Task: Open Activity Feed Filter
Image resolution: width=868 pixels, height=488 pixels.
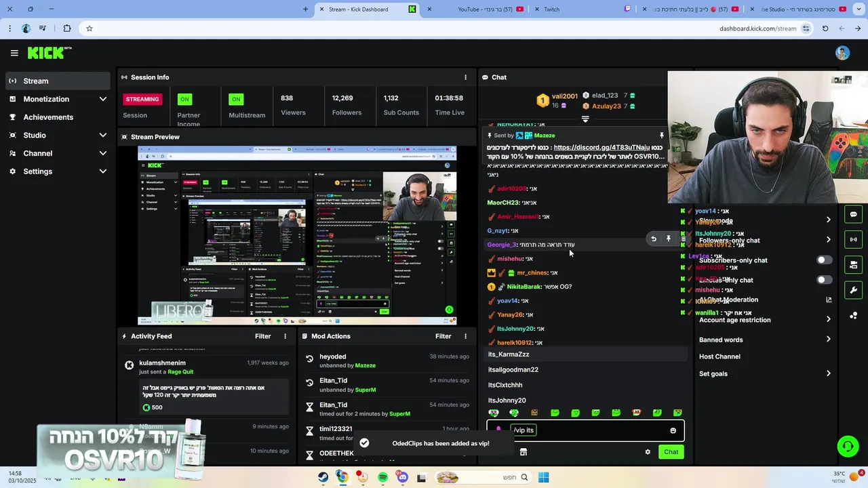Action: click(262, 336)
